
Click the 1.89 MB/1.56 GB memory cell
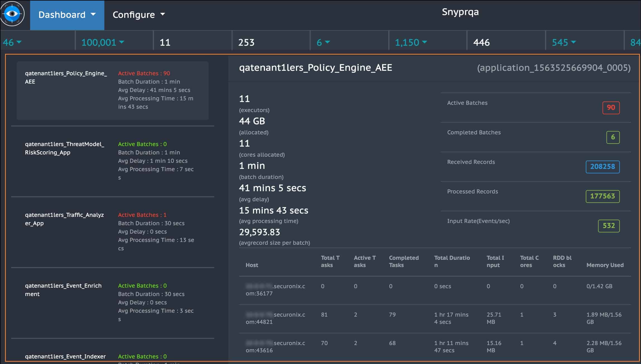604,318
